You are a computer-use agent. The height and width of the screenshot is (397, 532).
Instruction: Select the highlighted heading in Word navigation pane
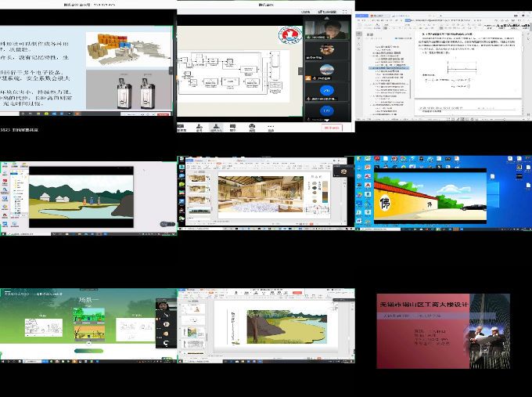click(x=390, y=68)
